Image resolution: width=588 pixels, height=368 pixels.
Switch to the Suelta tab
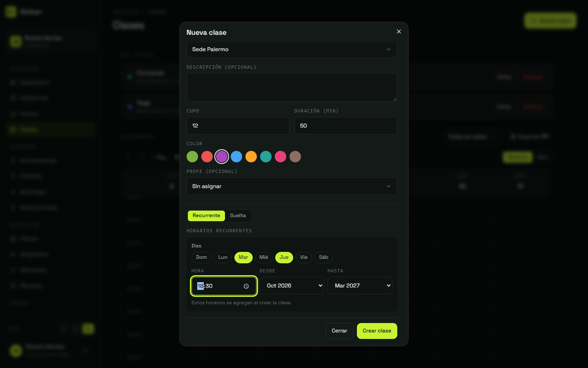[238, 215]
